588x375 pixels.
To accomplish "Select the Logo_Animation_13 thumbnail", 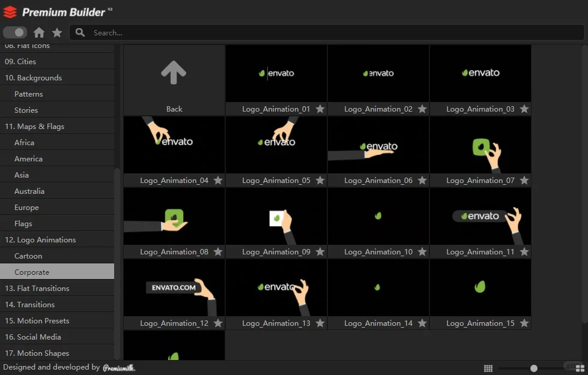I will coord(276,288).
